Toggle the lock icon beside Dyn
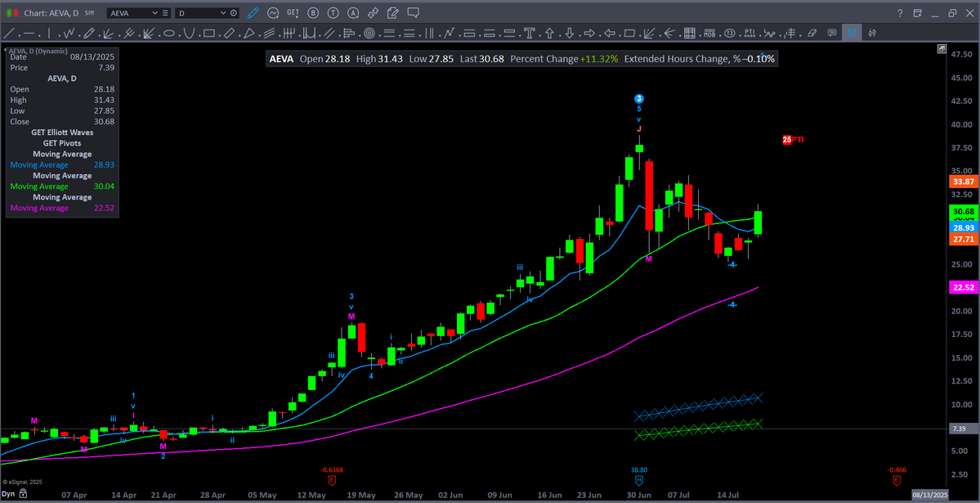This screenshot has width=980, height=503. pos(23,494)
